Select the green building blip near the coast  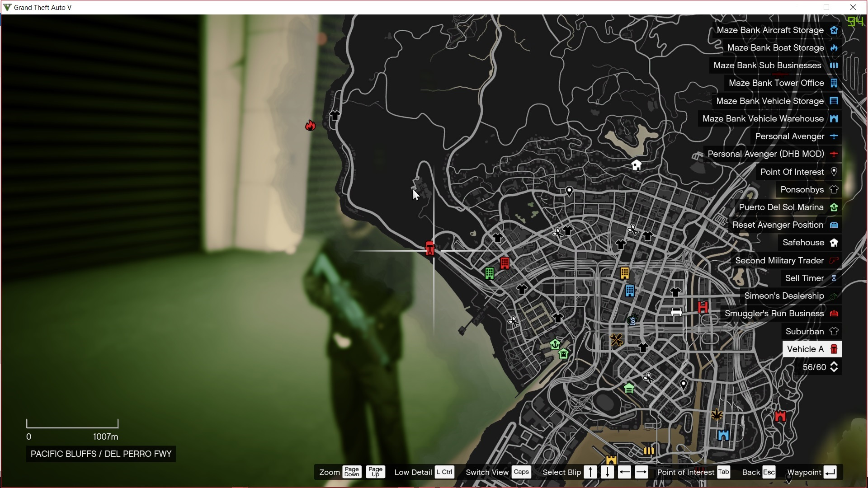pos(489,273)
